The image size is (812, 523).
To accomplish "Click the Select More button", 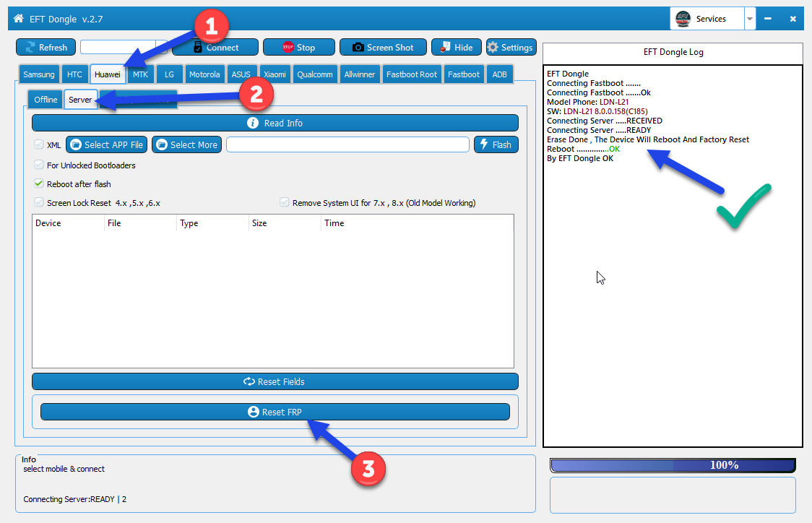I will tap(187, 144).
